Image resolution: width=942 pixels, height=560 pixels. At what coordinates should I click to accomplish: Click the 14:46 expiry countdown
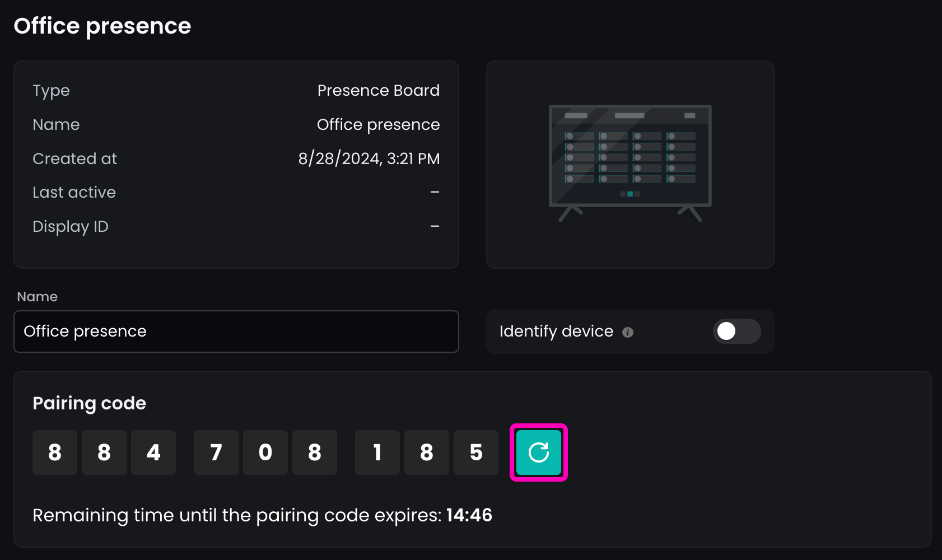click(469, 515)
